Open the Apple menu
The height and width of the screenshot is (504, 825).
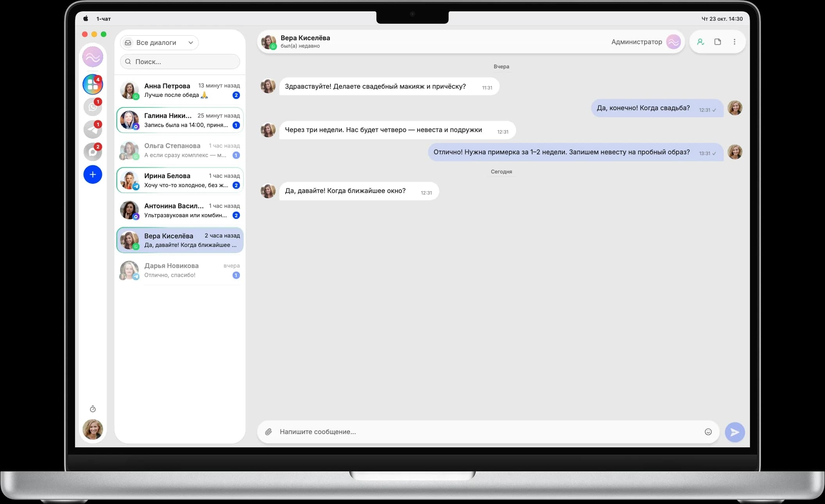(x=86, y=18)
